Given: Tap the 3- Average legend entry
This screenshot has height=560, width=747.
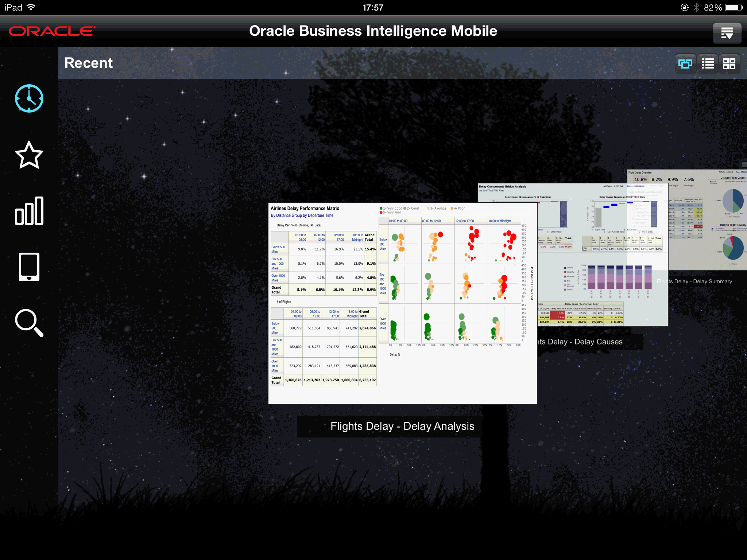Looking at the screenshot, I should (437, 209).
